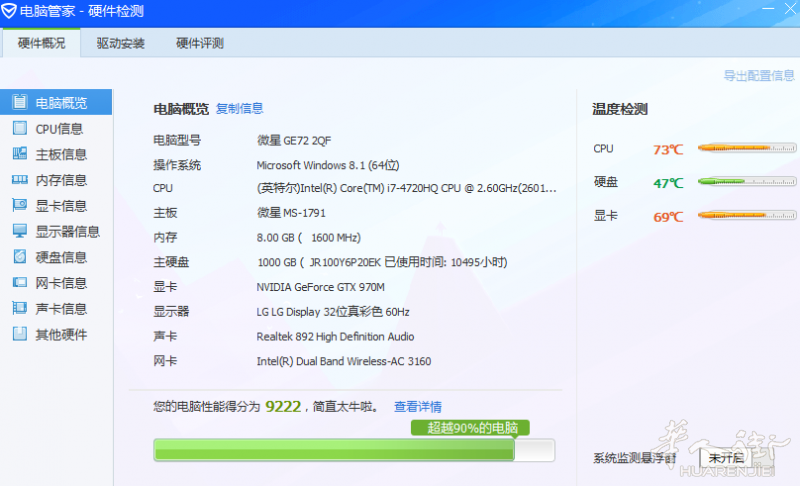This screenshot has height=486, width=800.
Task: Click the 69℃ graphics card temperature reading
Action: (x=668, y=217)
